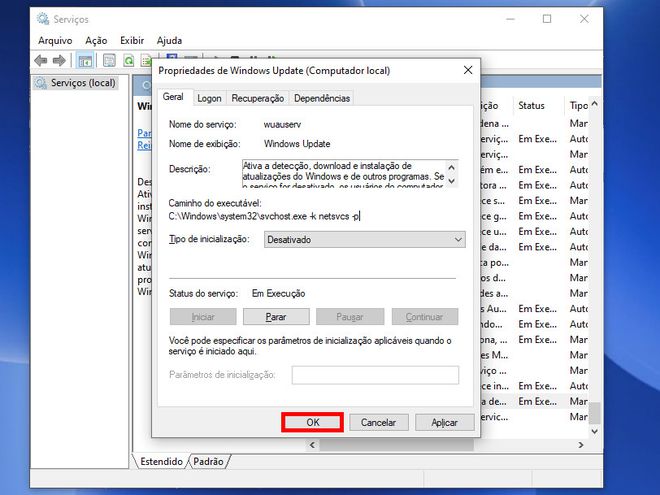
Task: Click the services list scroll-down arrow
Action: 594,431
